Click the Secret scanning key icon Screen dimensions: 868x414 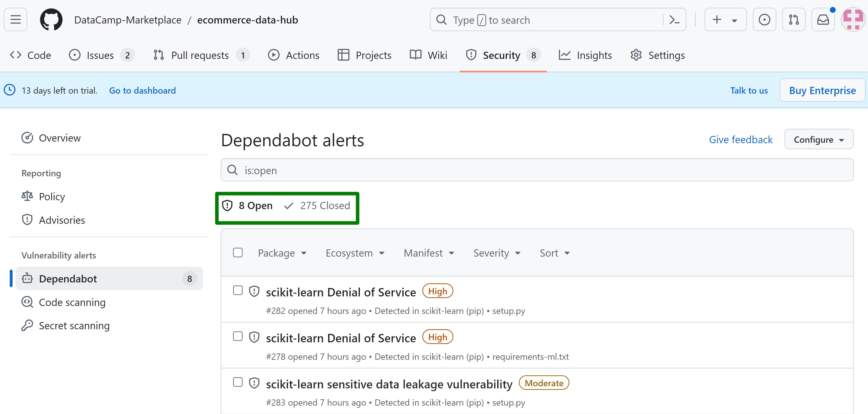(27, 325)
